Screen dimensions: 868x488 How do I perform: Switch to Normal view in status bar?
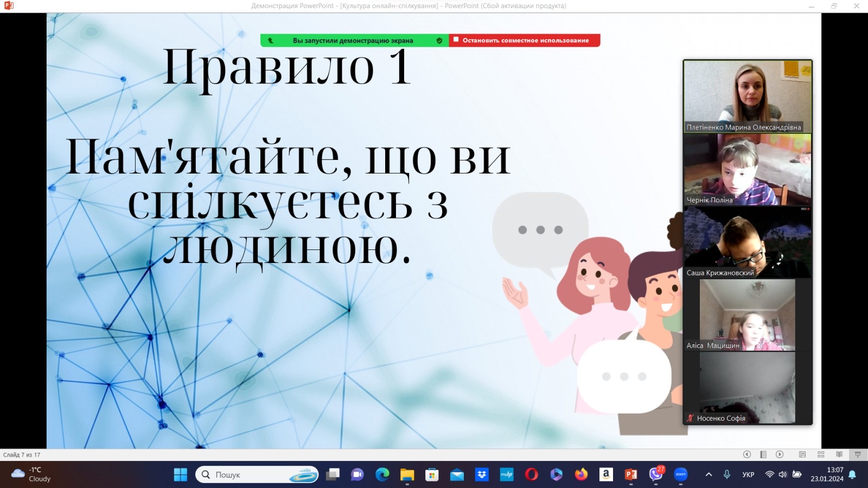[x=802, y=454]
